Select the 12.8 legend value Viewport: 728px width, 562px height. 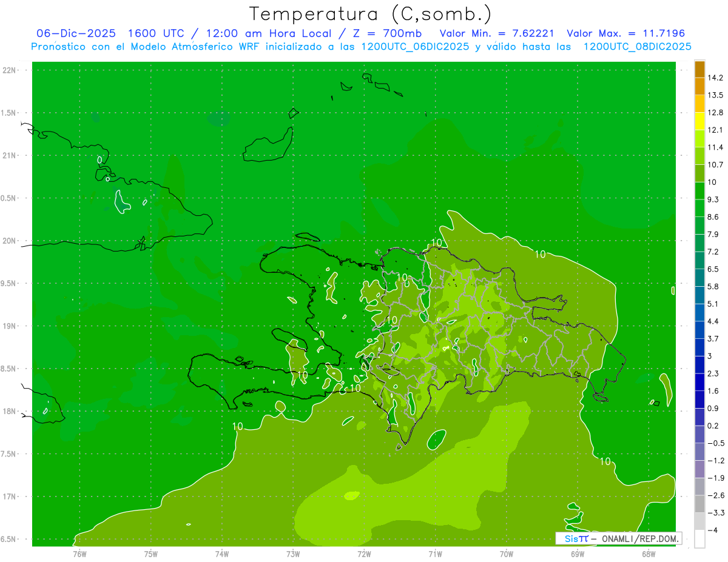click(716, 113)
